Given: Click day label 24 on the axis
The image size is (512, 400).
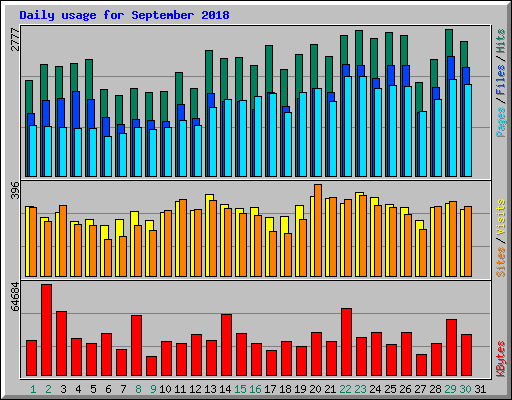Looking at the screenshot, I should [x=375, y=389].
